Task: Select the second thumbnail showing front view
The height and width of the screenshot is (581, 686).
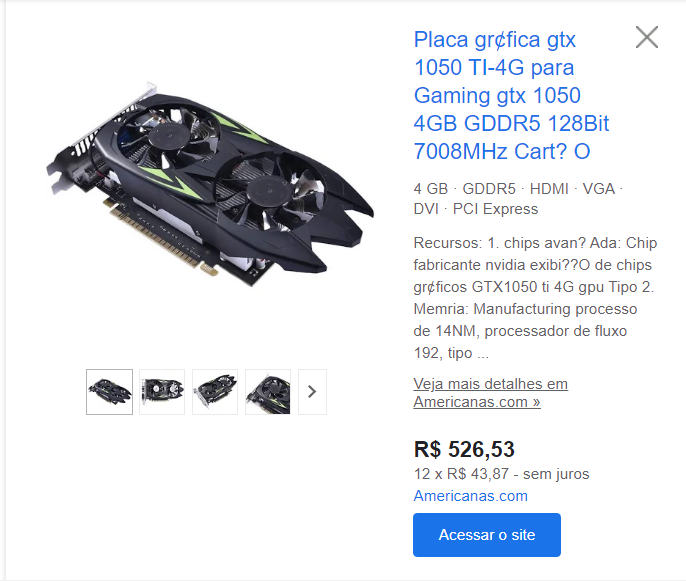Action: [162, 392]
